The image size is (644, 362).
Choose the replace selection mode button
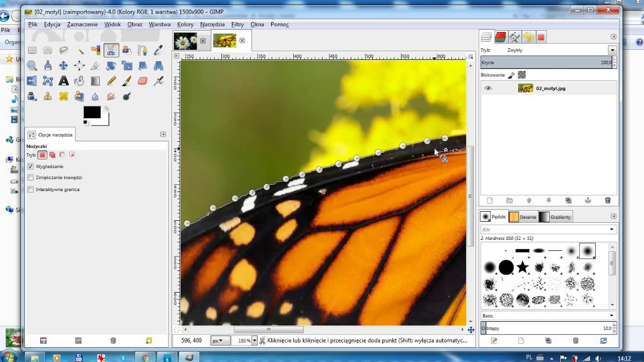pyautogui.click(x=43, y=155)
